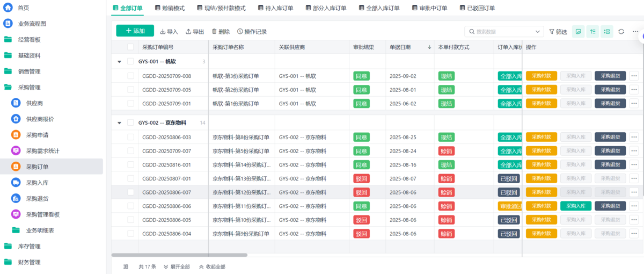Click the horizontal scrollbar below the table
The height and width of the screenshot is (274, 644).
click(180, 255)
